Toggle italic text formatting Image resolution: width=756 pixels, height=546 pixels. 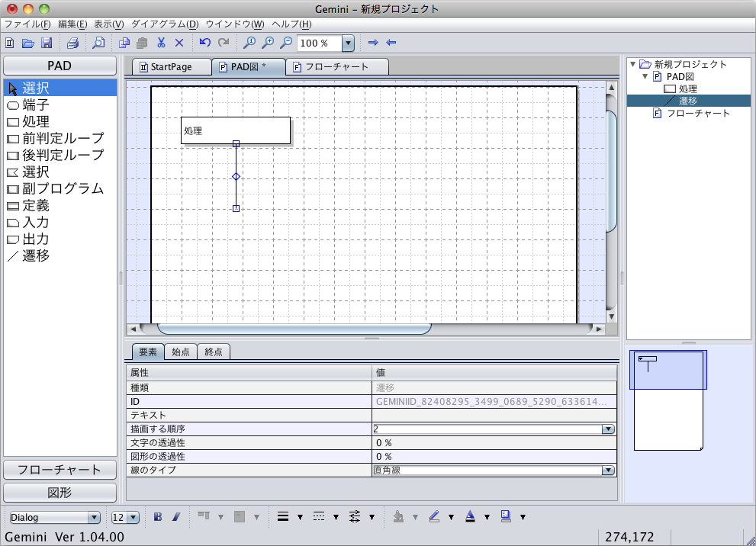click(176, 517)
